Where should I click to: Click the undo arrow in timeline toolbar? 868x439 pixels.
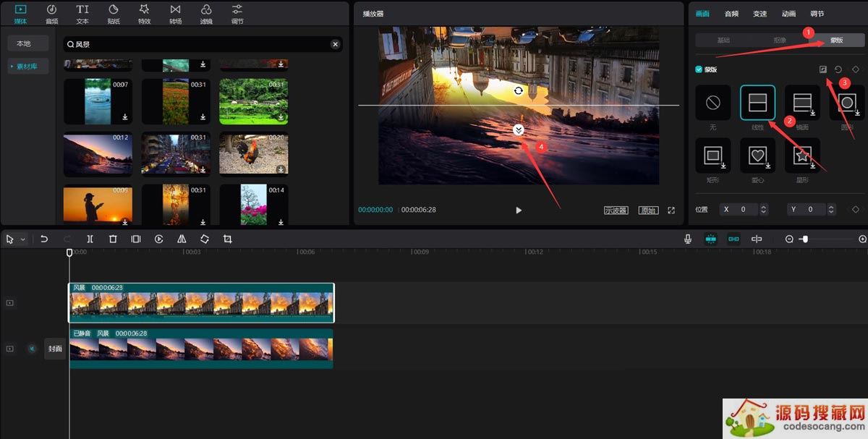(44, 239)
